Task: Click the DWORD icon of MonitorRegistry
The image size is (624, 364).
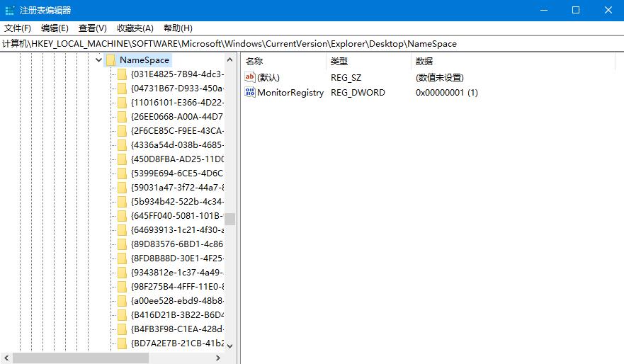Action: [250, 92]
